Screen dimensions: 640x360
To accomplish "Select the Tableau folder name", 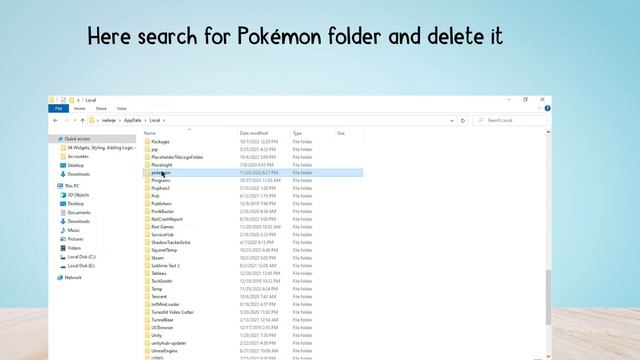I will point(159,273).
